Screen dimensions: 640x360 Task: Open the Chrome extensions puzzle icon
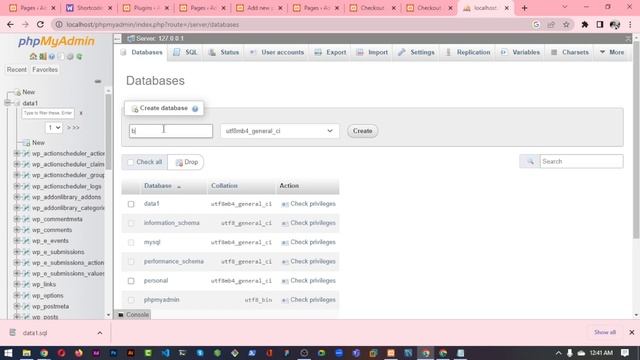click(x=584, y=24)
